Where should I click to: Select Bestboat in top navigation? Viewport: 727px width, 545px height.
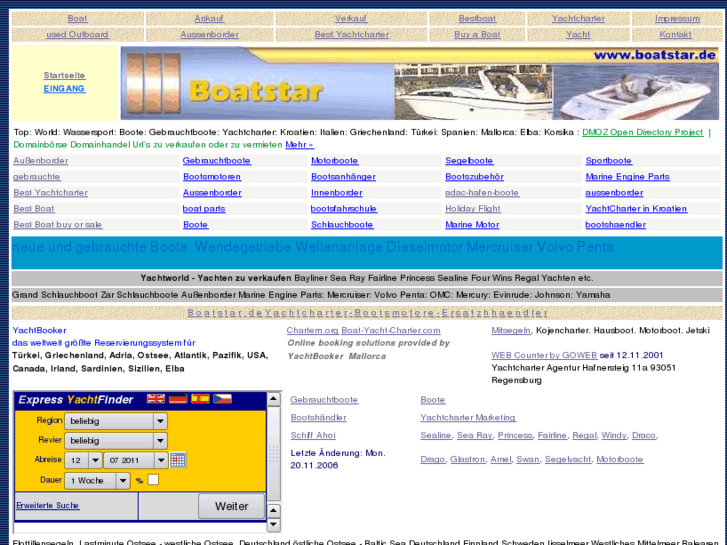click(477, 19)
